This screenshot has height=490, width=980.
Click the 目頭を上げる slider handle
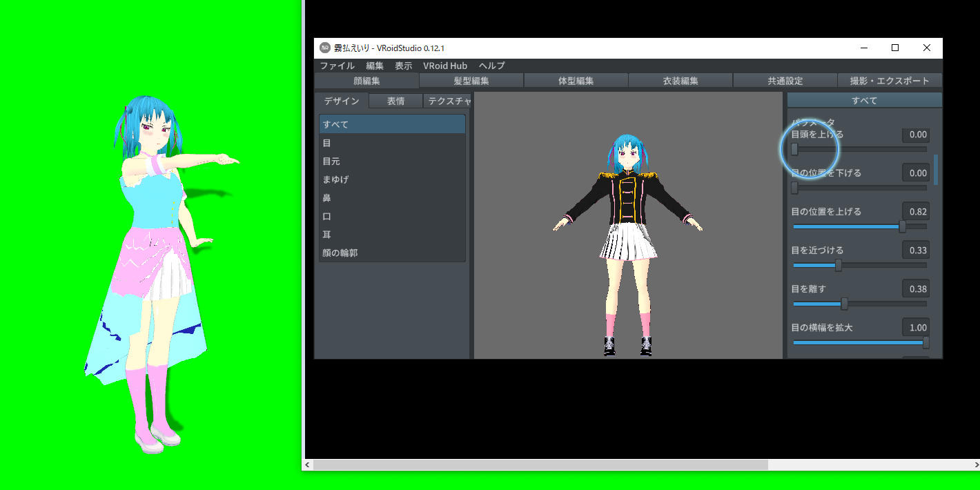pos(794,149)
